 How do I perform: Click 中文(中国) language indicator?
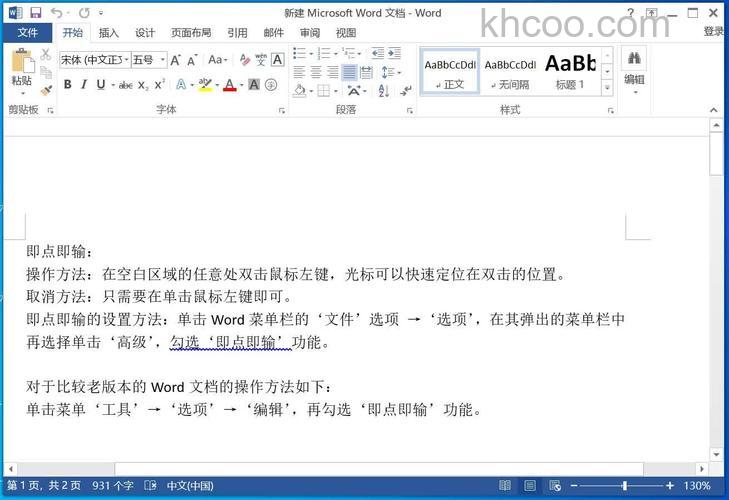(x=190, y=486)
